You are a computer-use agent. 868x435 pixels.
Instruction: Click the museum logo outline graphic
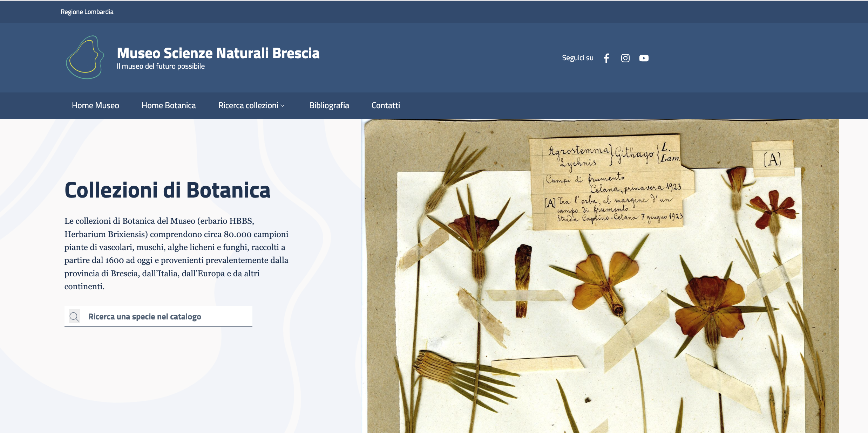click(x=85, y=57)
